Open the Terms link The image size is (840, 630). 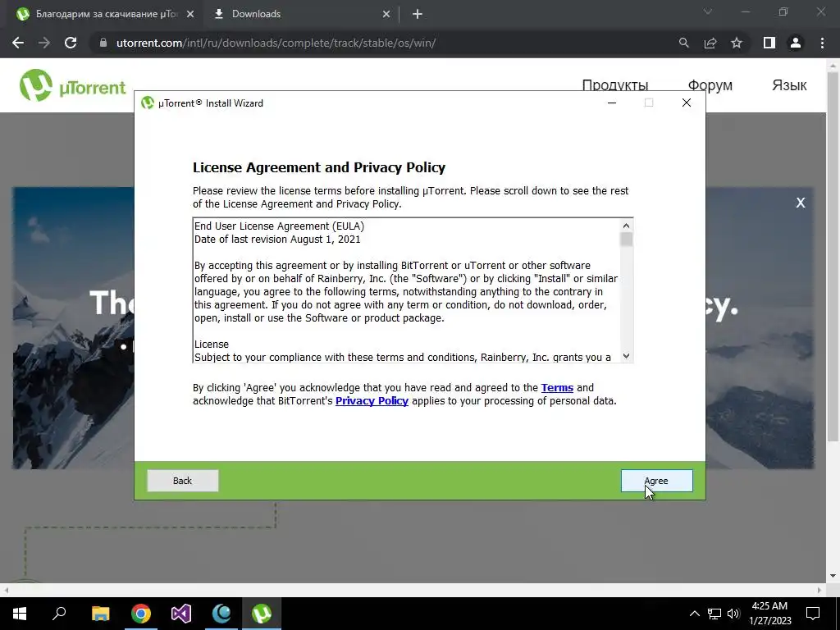[x=557, y=387]
